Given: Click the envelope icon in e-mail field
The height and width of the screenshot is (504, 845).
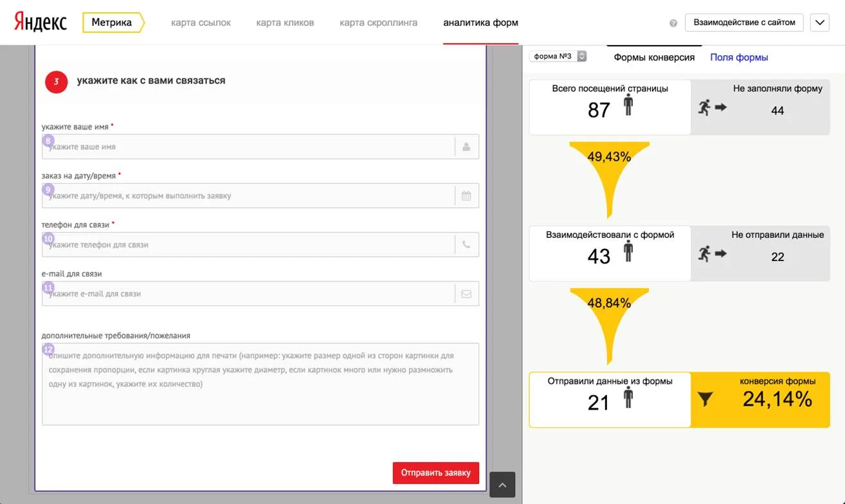Looking at the screenshot, I should [x=466, y=294].
